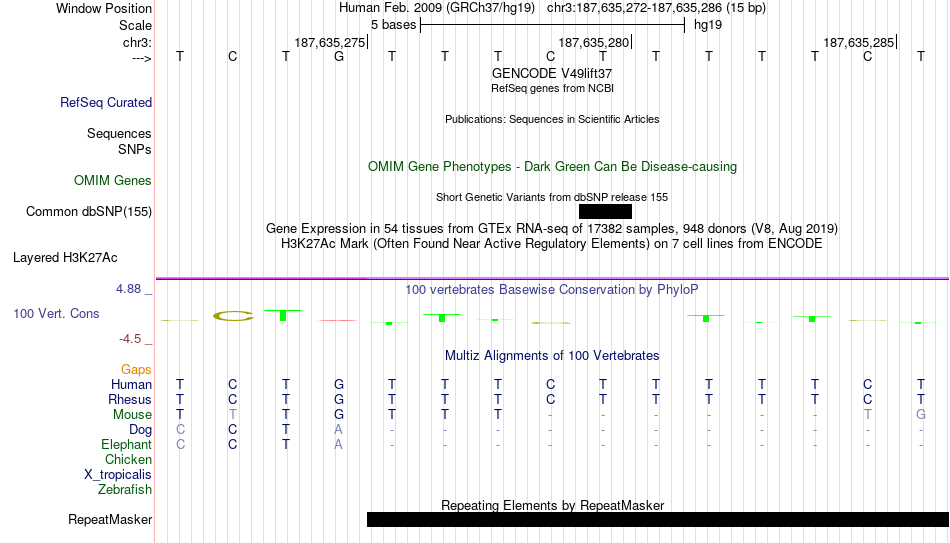Click the Rhesus species row label

tap(130, 400)
